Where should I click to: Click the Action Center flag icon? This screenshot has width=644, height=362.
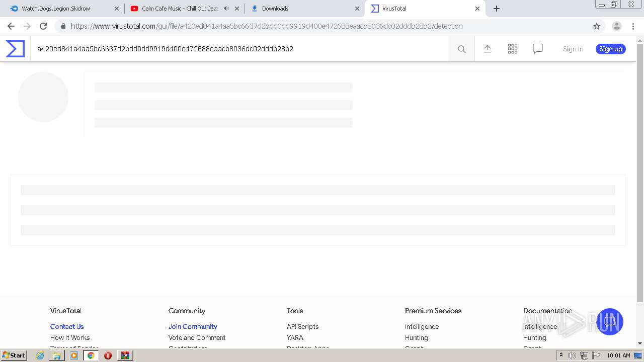596,355
